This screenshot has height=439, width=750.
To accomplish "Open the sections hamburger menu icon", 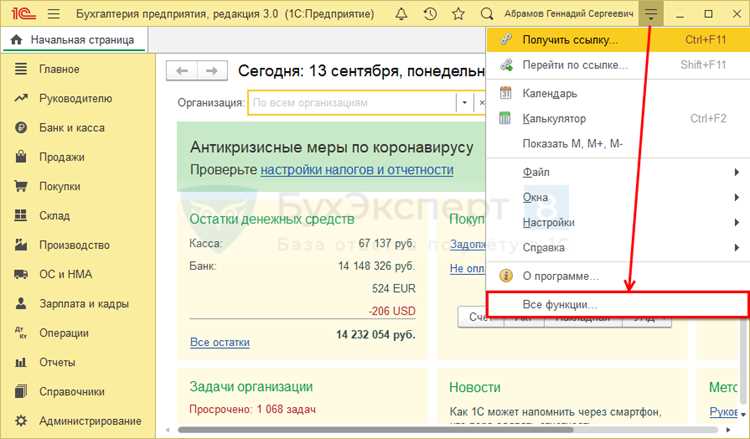I will (x=54, y=14).
